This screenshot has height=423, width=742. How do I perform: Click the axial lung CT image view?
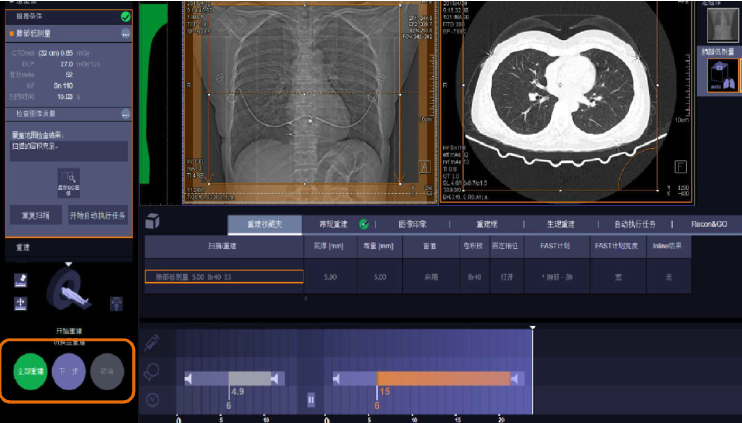coord(567,102)
